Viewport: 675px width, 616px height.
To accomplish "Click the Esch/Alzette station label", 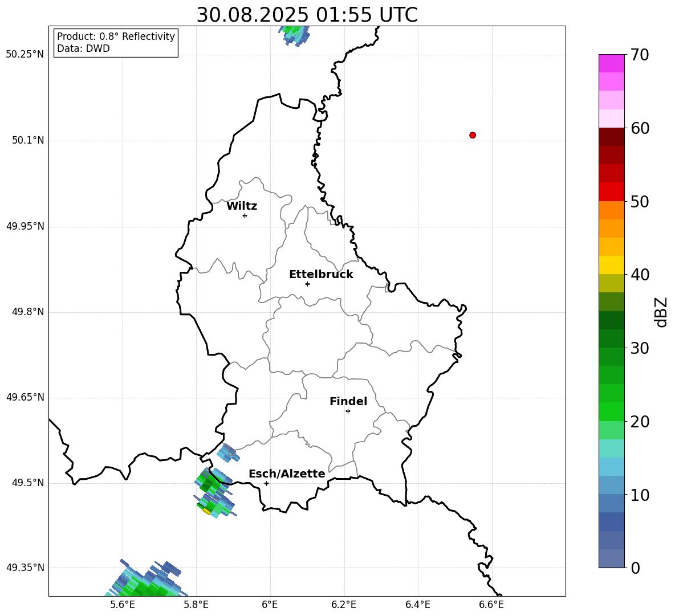I will pos(287,474).
